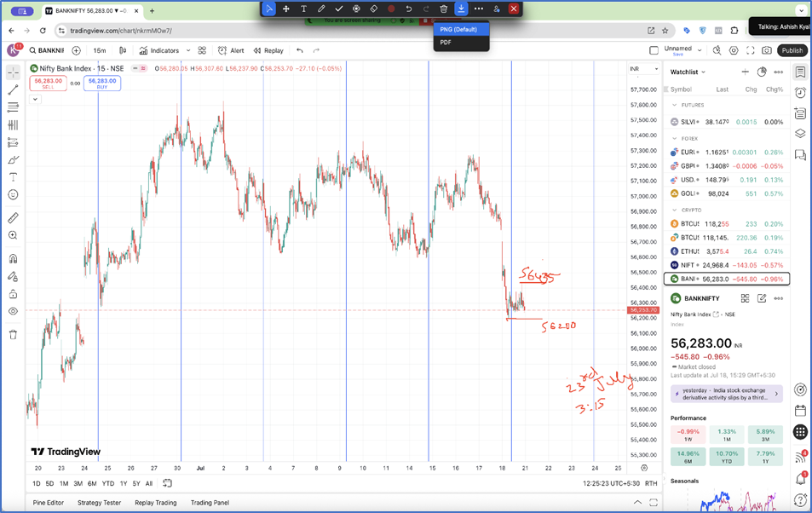Select PDF in the export menu

coord(461,43)
